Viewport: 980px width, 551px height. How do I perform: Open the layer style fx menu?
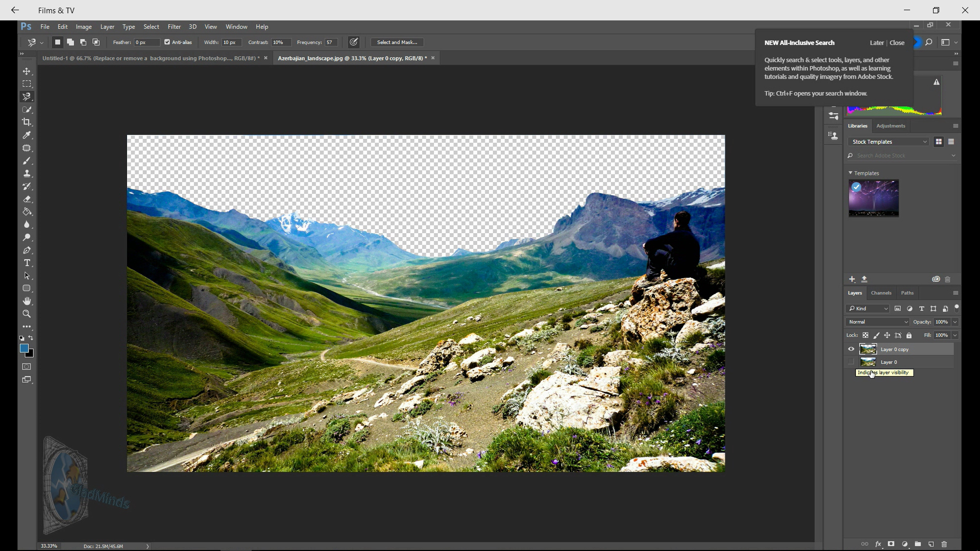pos(878,544)
